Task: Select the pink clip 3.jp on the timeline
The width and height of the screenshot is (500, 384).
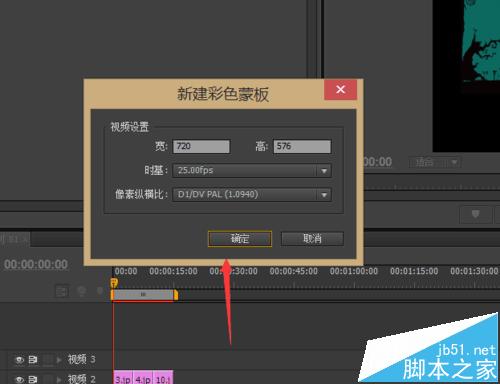Action: tap(123, 377)
